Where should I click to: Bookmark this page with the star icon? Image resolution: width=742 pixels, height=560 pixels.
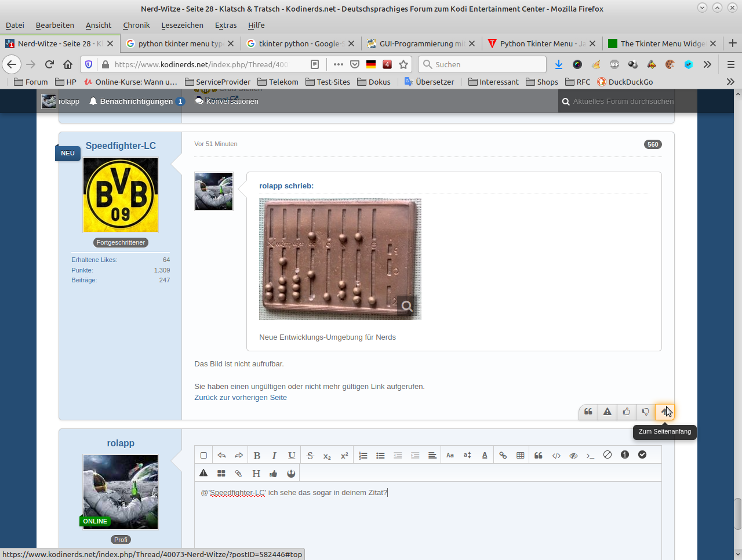tap(403, 64)
